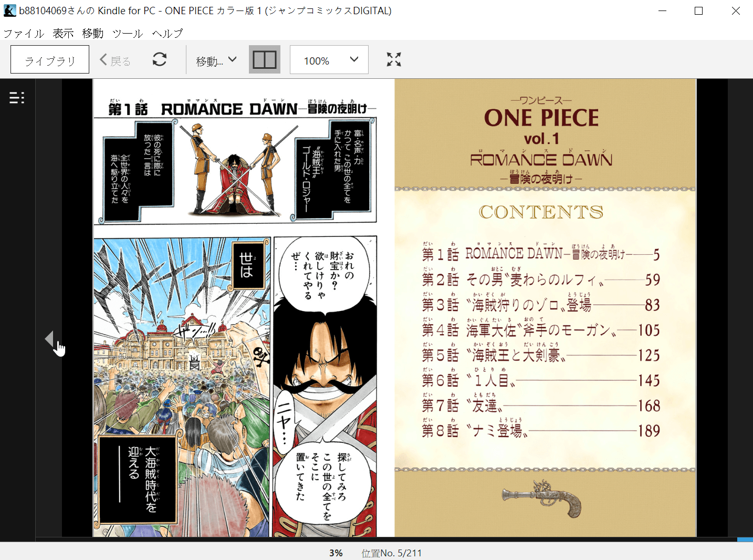This screenshot has height=560, width=753.
Task: Open the 100% zoom dropdown
Action: click(x=329, y=60)
